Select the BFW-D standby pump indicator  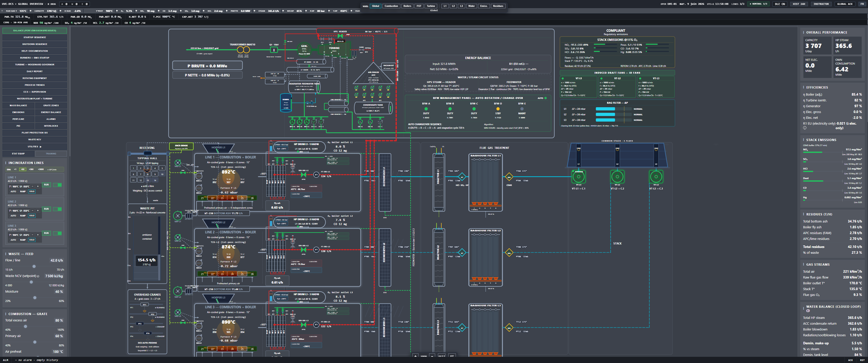coord(498,109)
